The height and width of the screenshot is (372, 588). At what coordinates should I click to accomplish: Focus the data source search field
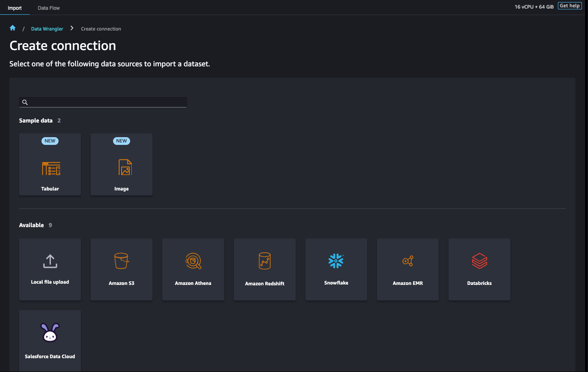(x=103, y=102)
